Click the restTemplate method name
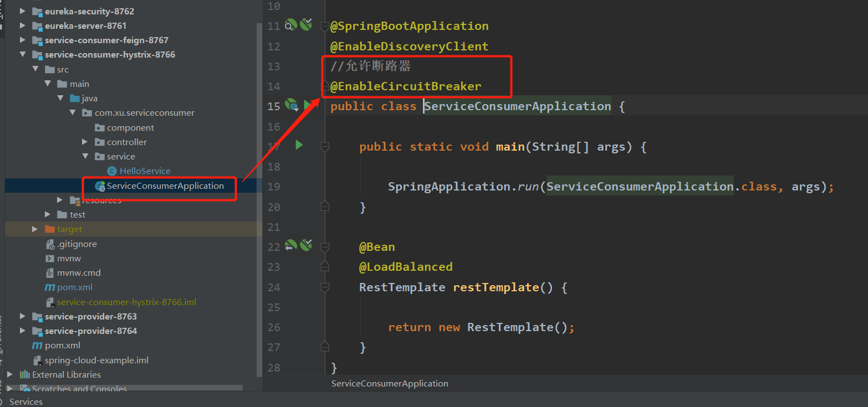This screenshot has width=868, height=407. (496, 287)
